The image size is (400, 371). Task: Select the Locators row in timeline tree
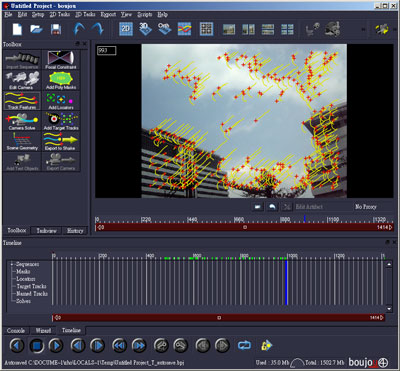pyautogui.click(x=26, y=279)
